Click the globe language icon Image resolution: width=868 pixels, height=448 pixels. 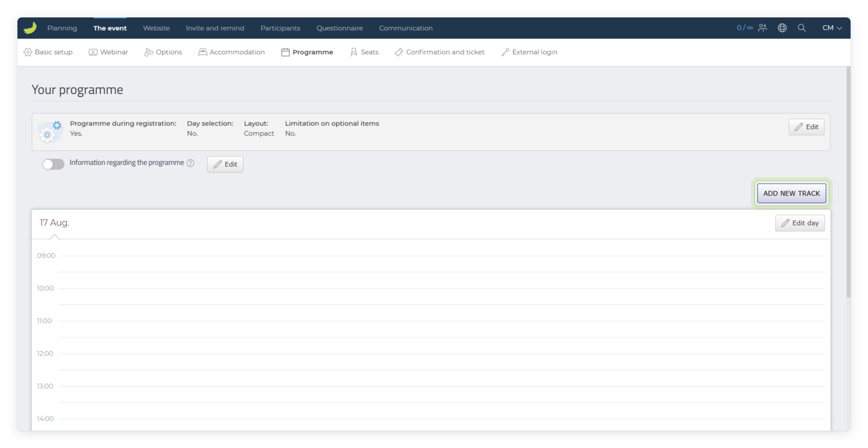[x=782, y=28]
